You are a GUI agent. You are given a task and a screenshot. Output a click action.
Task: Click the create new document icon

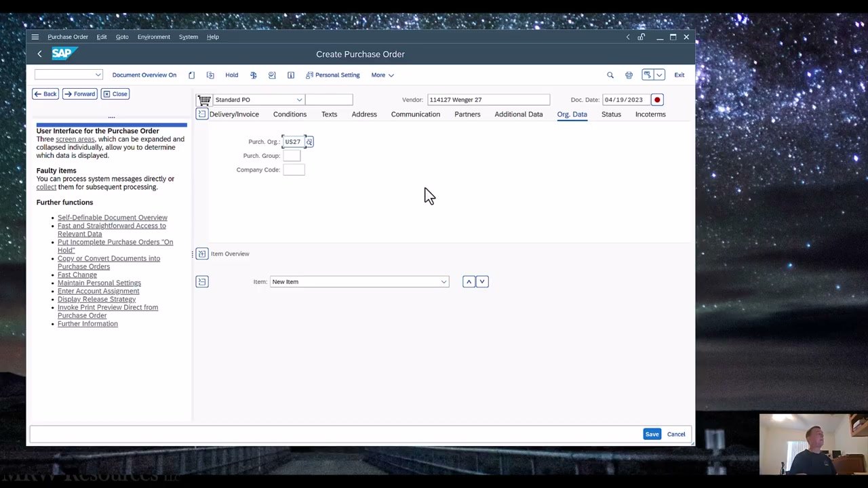(191, 75)
